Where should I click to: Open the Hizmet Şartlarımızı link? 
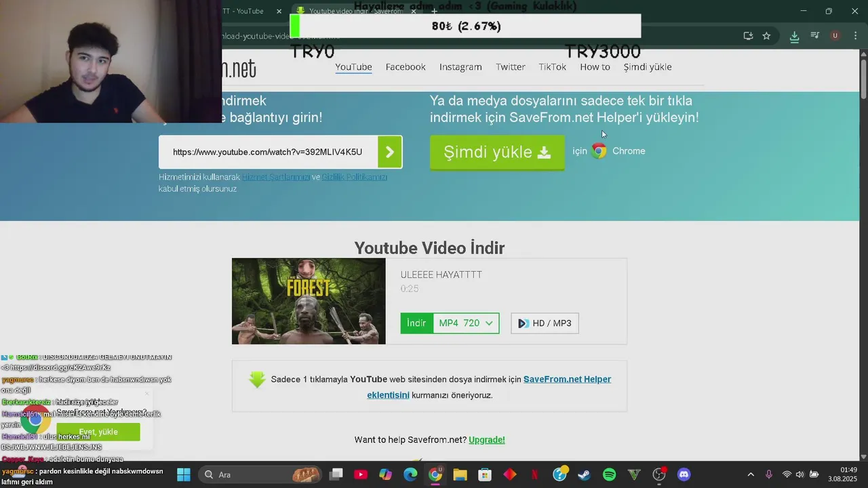click(x=276, y=177)
